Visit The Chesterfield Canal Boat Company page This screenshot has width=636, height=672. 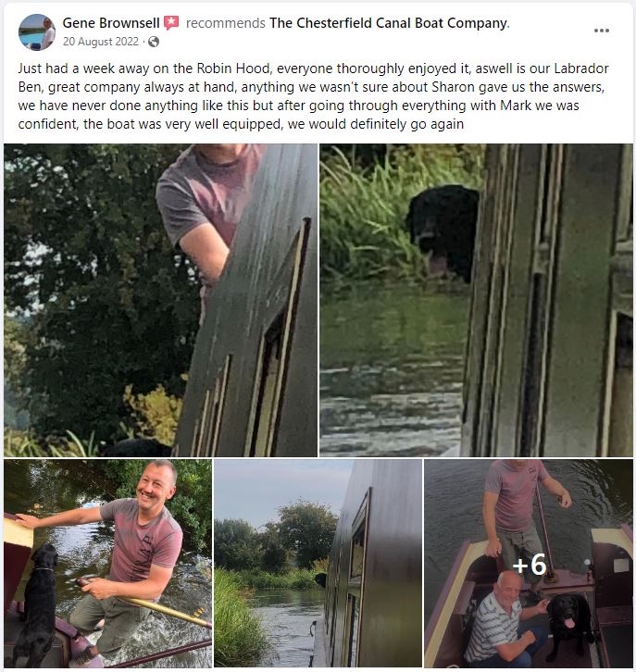[x=388, y=23]
